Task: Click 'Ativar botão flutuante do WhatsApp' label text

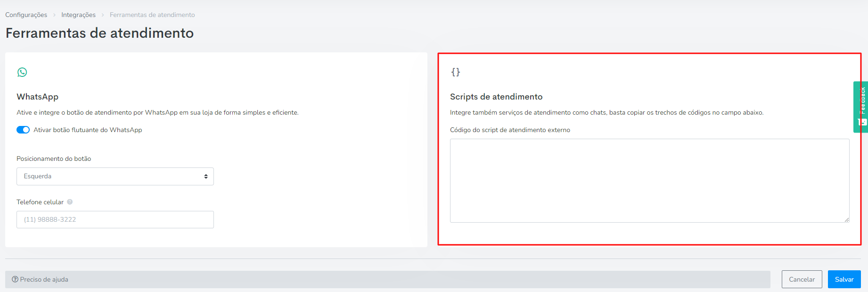Action: pos(88,130)
